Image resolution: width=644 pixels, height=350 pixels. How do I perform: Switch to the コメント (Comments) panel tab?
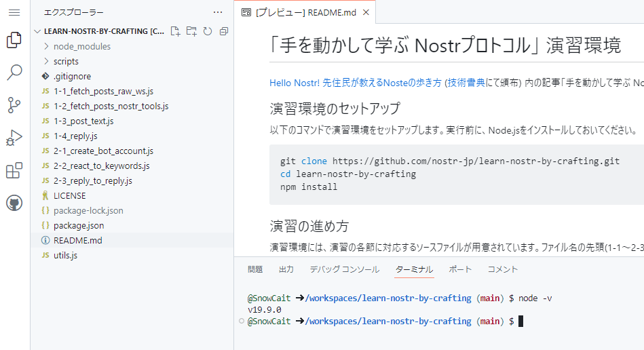[502, 269]
